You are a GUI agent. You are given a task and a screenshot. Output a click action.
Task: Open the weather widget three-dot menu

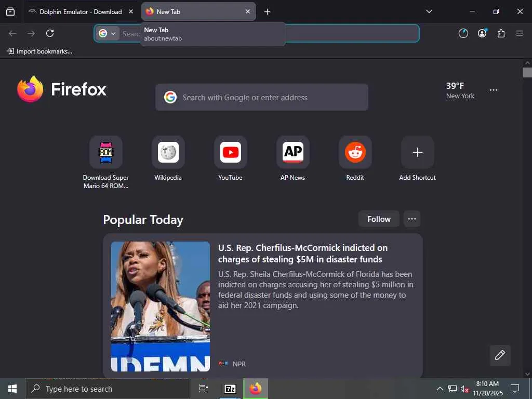494,90
